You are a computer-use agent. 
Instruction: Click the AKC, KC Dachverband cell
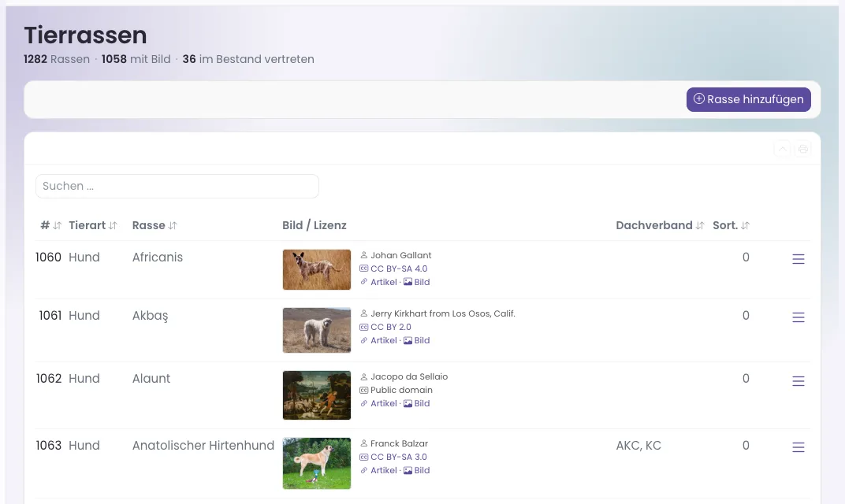point(638,445)
